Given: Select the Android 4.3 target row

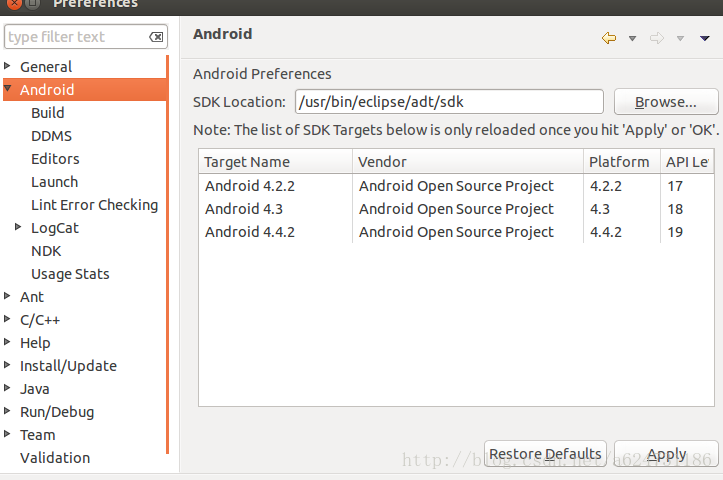Looking at the screenshot, I should [x=456, y=209].
